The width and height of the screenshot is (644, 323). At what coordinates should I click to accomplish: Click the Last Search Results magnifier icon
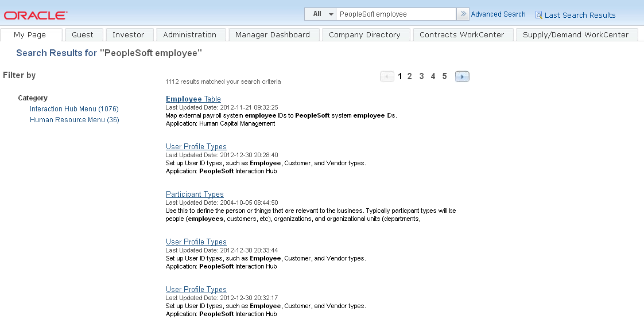coord(538,15)
